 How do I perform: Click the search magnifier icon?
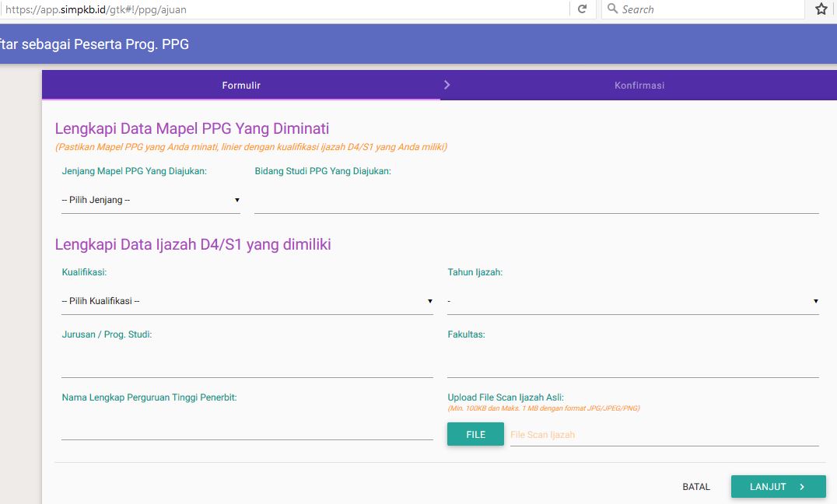click(611, 9)
